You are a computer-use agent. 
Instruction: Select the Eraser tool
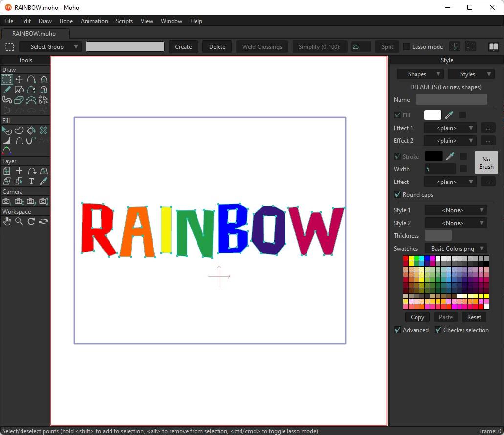(19, 100)
